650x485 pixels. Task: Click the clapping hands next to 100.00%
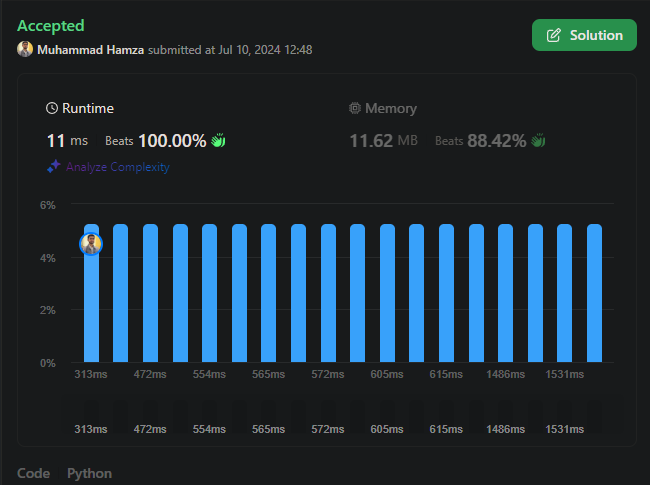click(x=218, y=141)
